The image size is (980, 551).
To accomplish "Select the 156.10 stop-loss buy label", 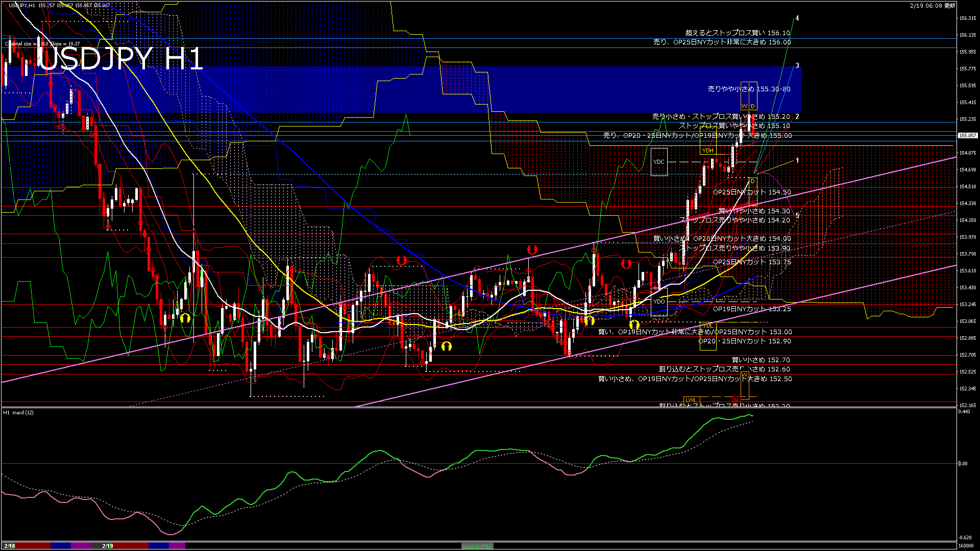I will coord(737,33).
